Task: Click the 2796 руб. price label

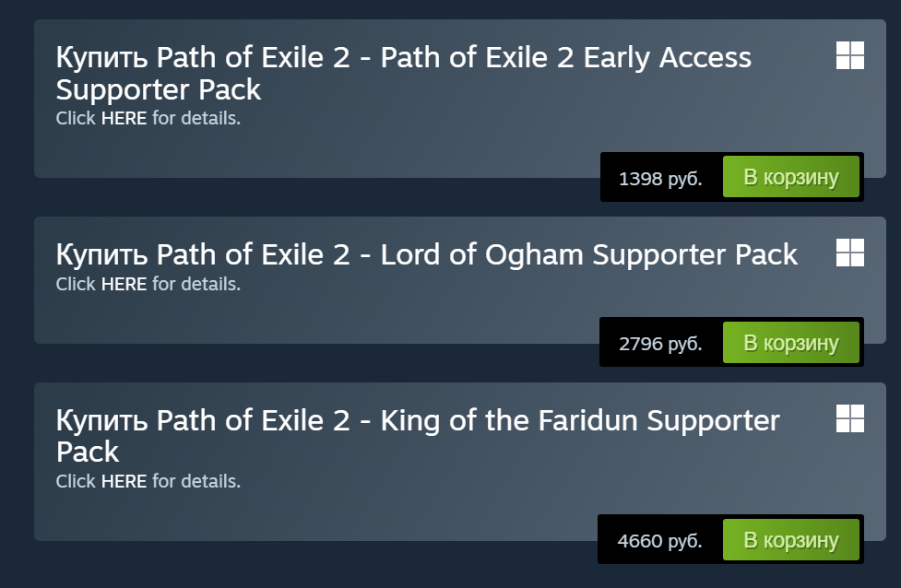Action: [x=660, y=344]
